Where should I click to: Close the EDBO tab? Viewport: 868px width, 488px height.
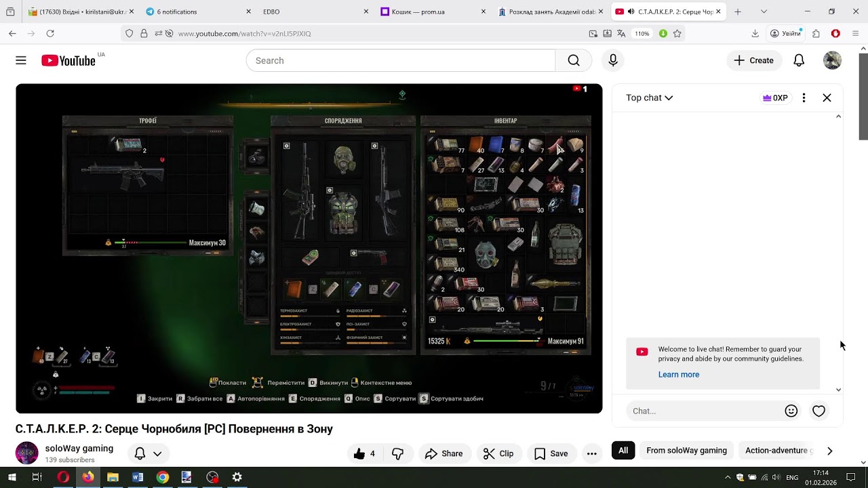366,12
